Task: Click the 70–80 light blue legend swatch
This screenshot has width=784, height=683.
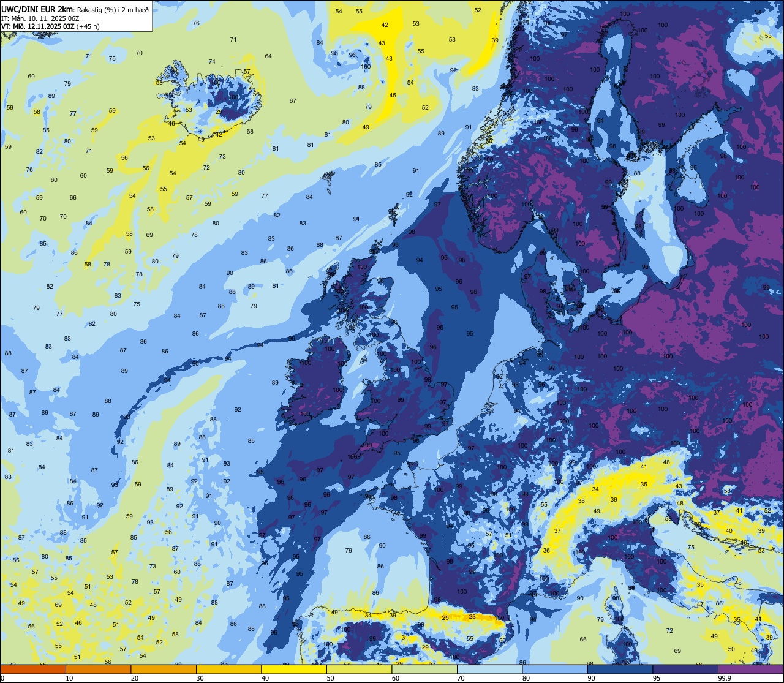Action: [x=489, y=669]
